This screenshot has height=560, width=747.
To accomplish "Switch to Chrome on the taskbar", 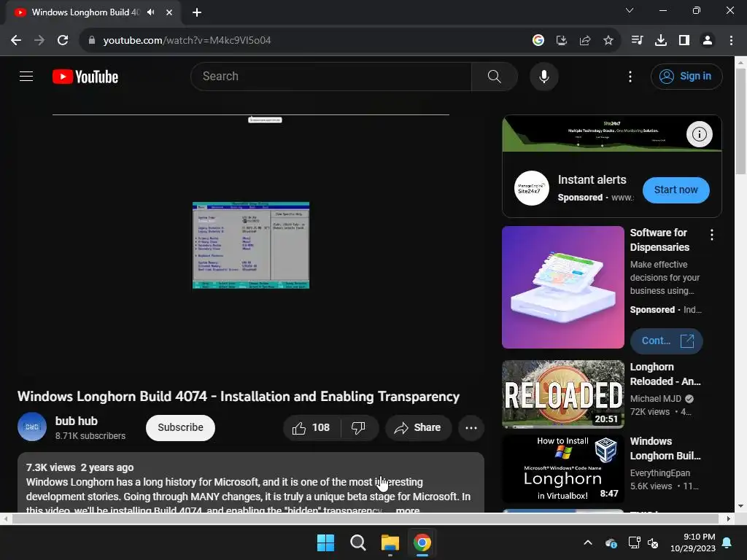I will [x=422, y=542].
